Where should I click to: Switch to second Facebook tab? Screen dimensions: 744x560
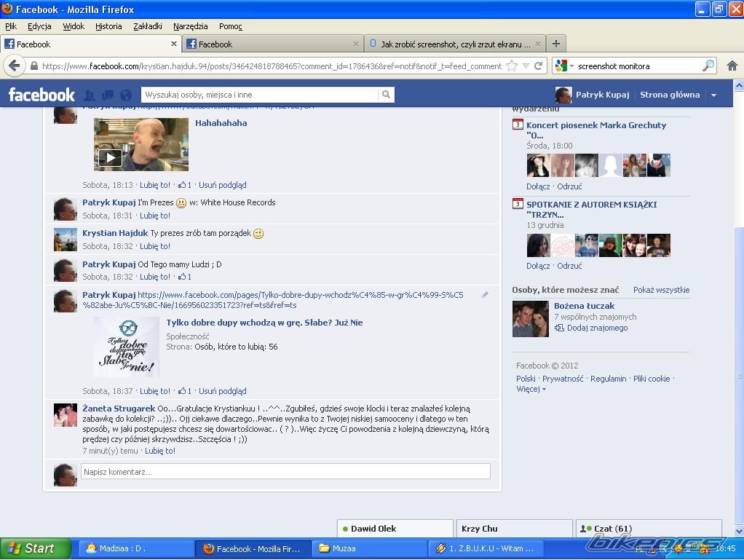pyautogui.click(x=273, y=44)
